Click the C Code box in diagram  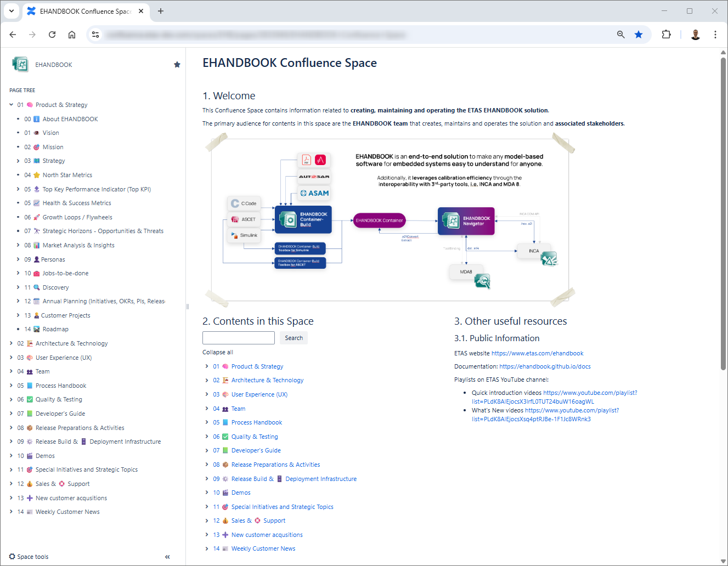click(x=244, y=203)
